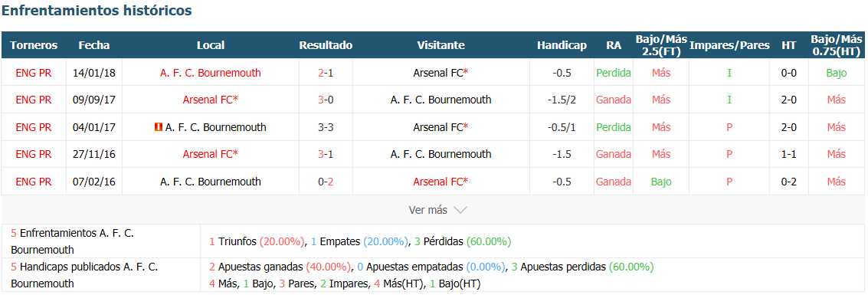Click ENG PR tournament in first row
Screen dimensions: 868x295
click(34, 73)
